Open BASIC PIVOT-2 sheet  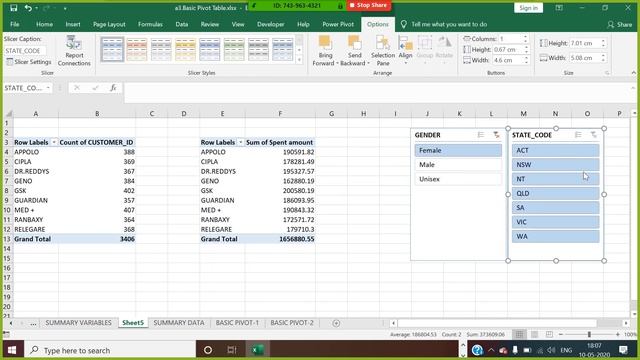point(292,322)
